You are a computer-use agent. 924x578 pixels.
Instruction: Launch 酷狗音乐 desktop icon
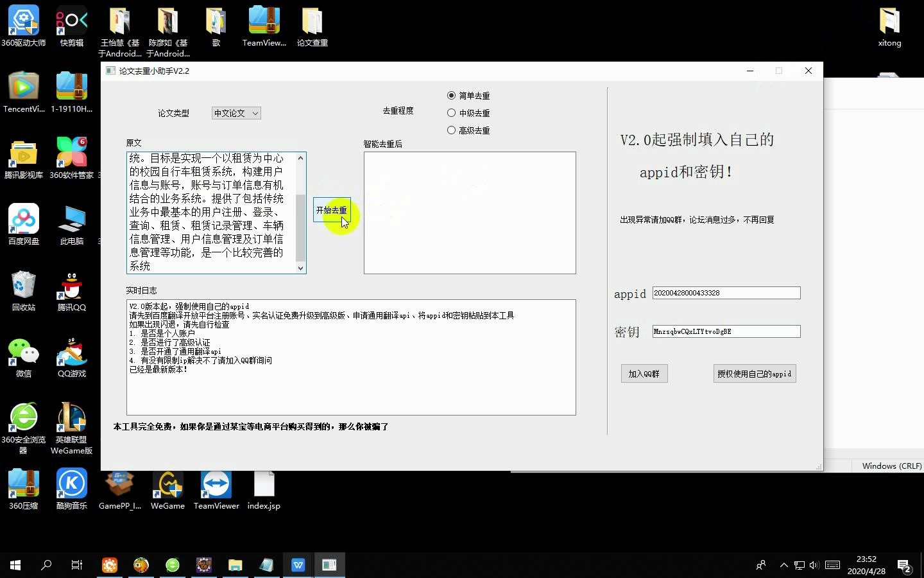(x=72, y=489)
